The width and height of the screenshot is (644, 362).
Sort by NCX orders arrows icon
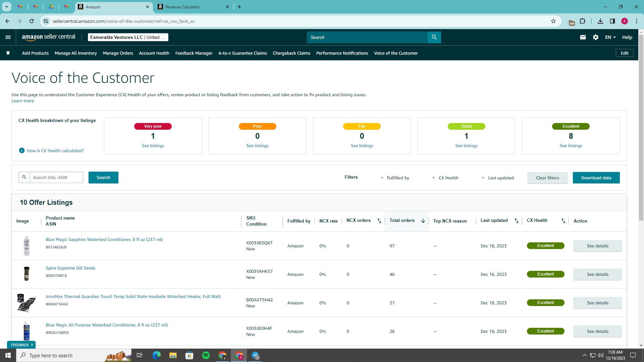[379, 221]
